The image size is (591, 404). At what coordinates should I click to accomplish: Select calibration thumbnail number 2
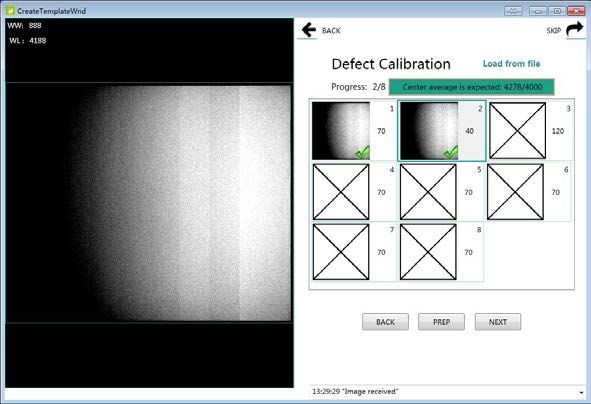click(x=429, y=130)
